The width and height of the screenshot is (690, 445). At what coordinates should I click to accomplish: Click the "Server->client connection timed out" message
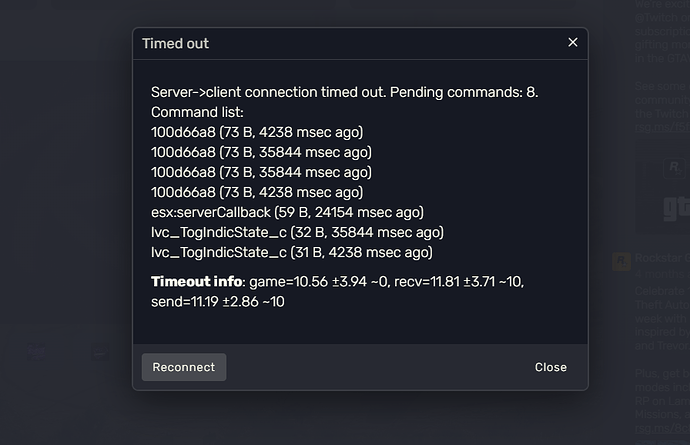pos(345,92)
